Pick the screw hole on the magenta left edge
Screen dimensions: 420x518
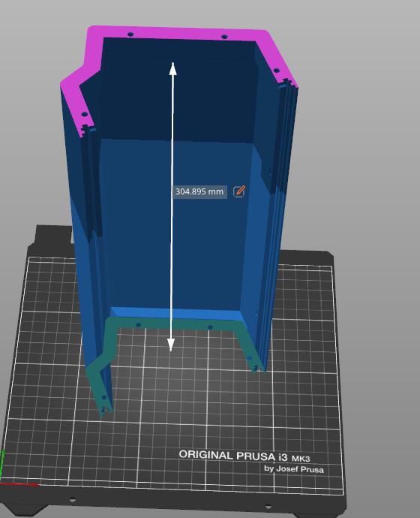click(85, 114)
